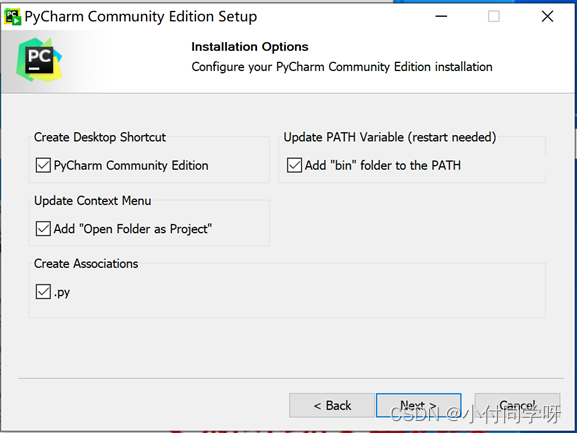Image resolution: width=577 pixels, height=433 pixels.
Task: Continue installation with the Next button
Action: pos(418,405)
